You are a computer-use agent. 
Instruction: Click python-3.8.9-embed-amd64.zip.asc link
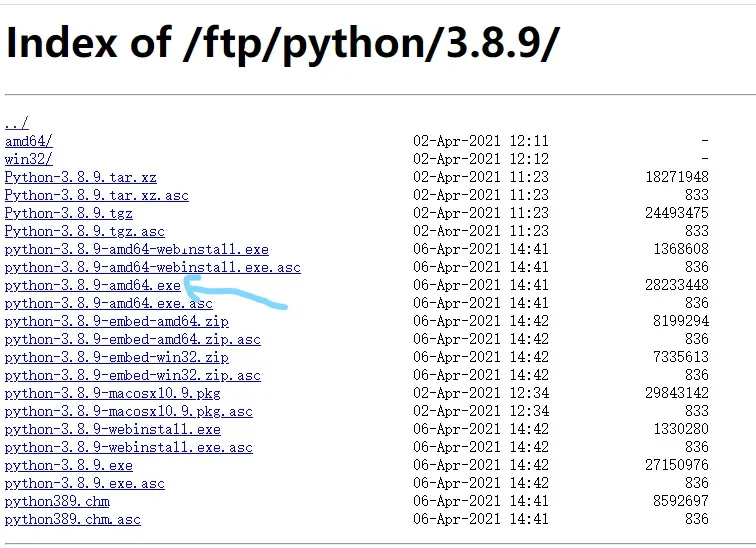pyautogui.click(x=132, y=339)
